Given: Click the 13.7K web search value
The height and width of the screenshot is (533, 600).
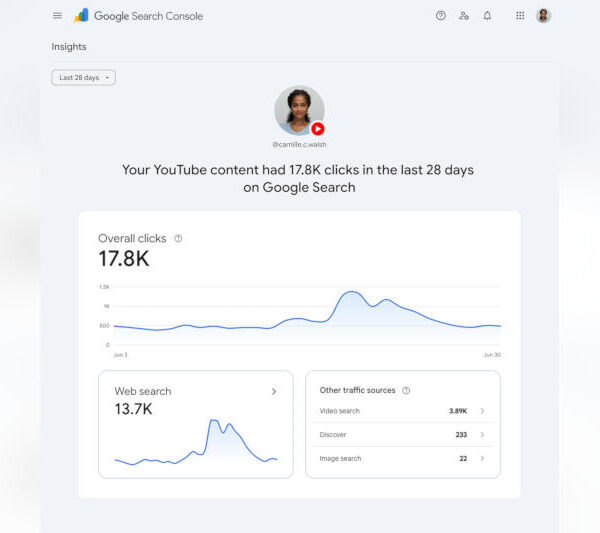Looking at the screenshot, I should 133,409.
